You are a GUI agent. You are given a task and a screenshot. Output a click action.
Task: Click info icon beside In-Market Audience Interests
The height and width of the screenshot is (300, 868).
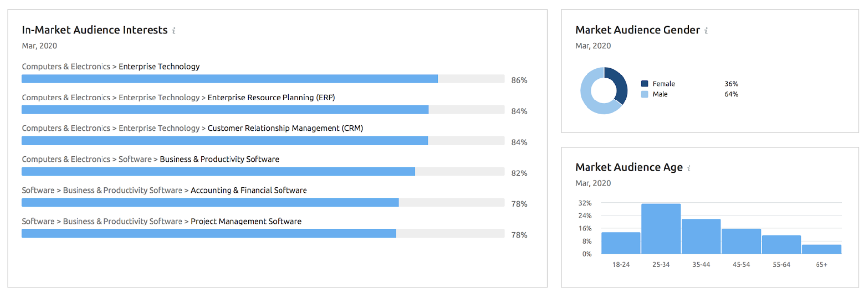[174, 31]
